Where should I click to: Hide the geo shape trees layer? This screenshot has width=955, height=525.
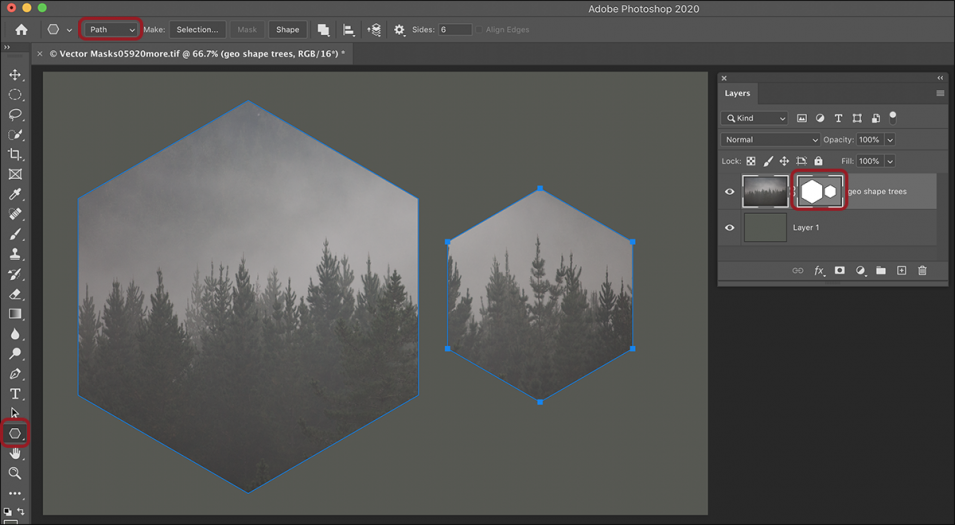pyautogui.click(x=729, y=191)
